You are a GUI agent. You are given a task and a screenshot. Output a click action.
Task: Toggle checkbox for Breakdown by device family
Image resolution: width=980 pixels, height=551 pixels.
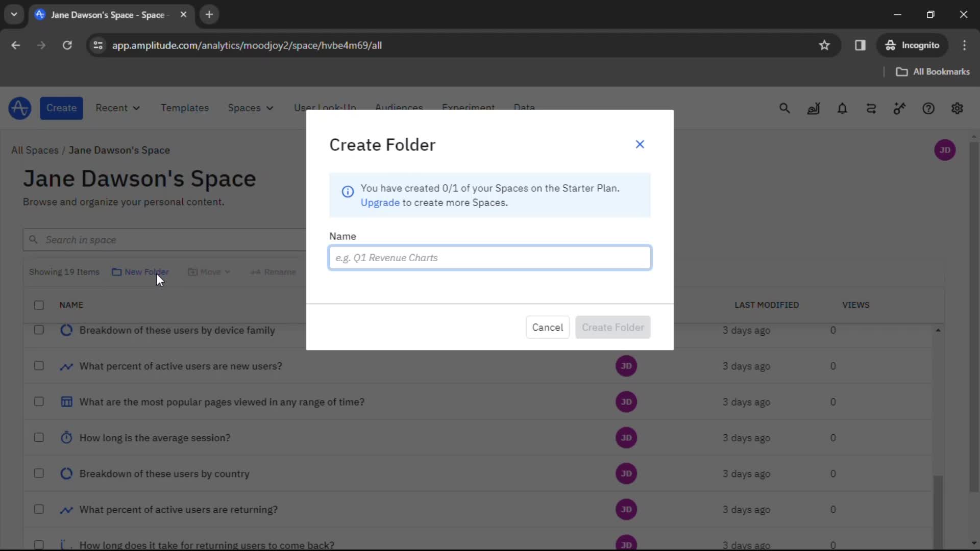click(x=39, y=330)
